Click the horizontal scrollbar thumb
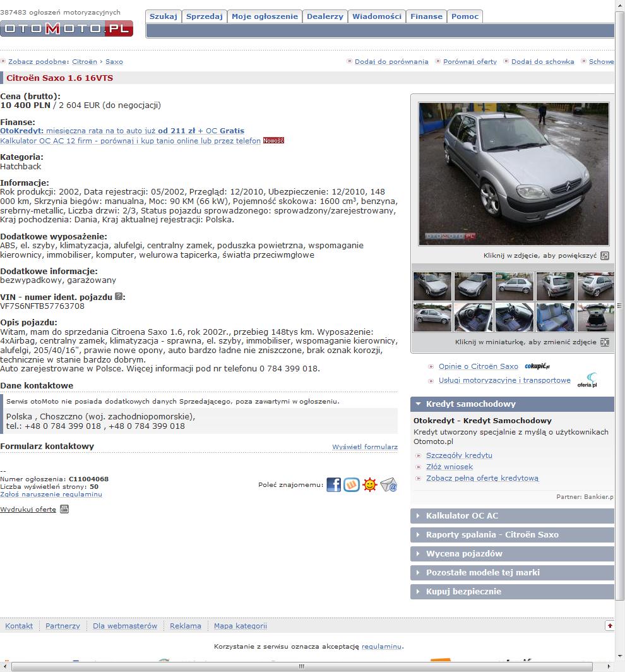This screenshot has height=672, width=625. [302, 666]
